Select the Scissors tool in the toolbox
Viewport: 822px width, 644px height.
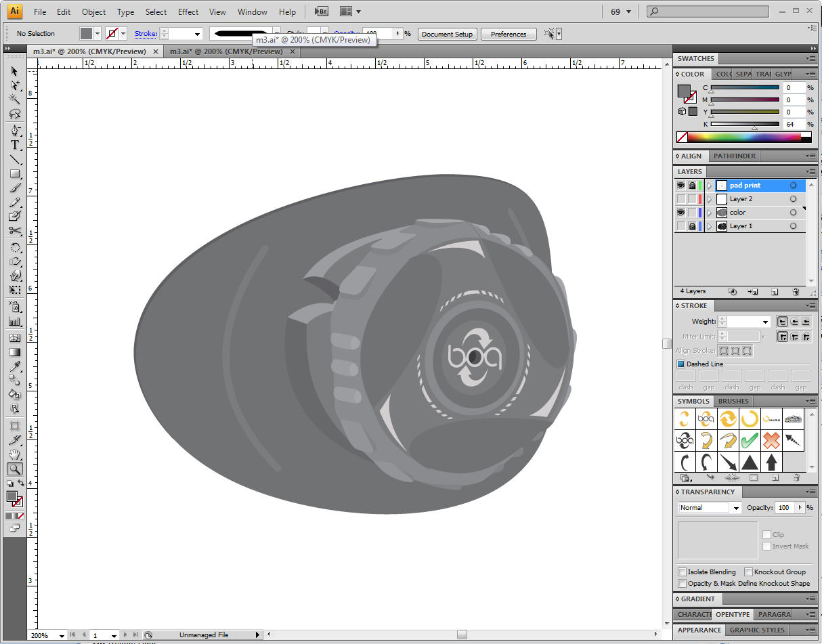pos(14,231)
